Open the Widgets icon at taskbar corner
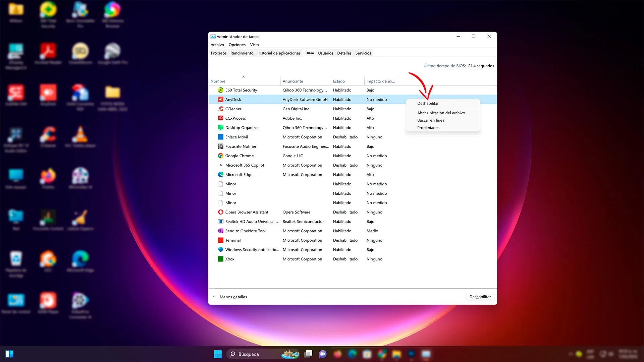This screenshot has height=362, width=644. tap(9, 354)
